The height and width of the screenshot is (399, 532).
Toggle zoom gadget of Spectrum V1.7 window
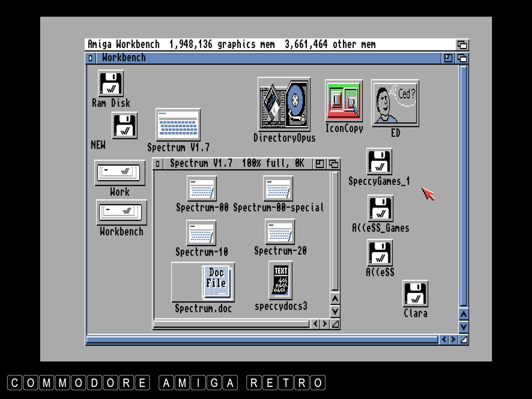click(x=320, y=164)
